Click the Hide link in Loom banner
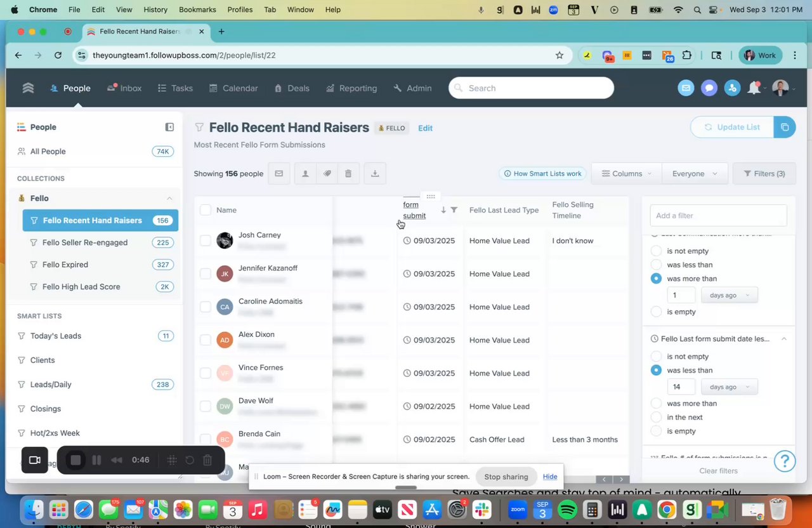This screenshot has height=528, width=812. (x=550, y=477)
